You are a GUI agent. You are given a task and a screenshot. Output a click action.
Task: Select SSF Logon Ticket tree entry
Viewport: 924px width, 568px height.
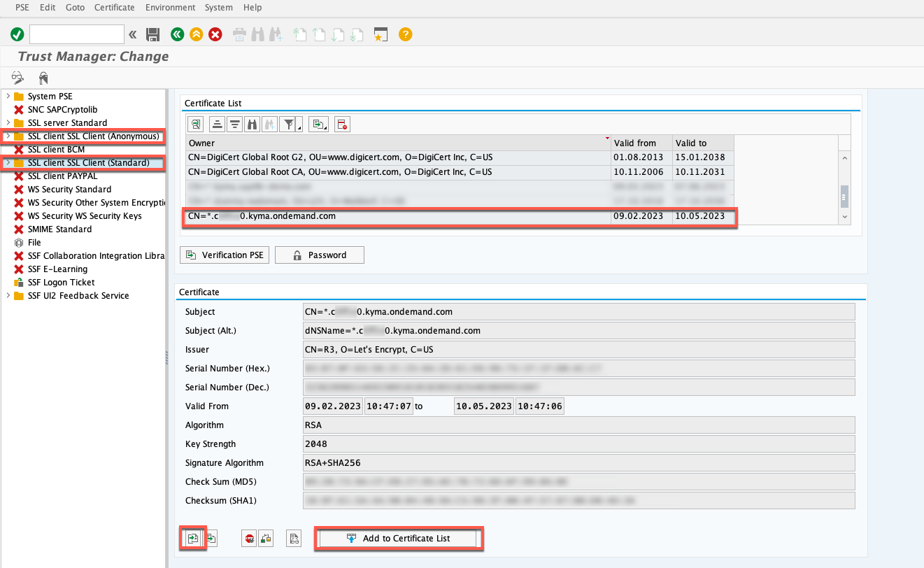click(61, 282)
